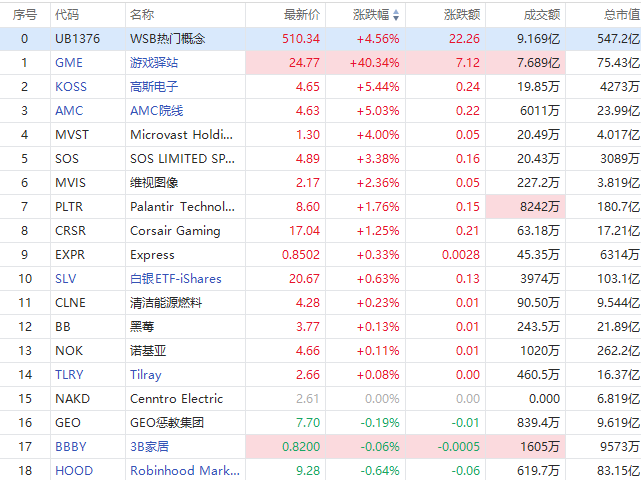
Task: Click HOOD's -0.64% change value
Action: coord(380,471)
